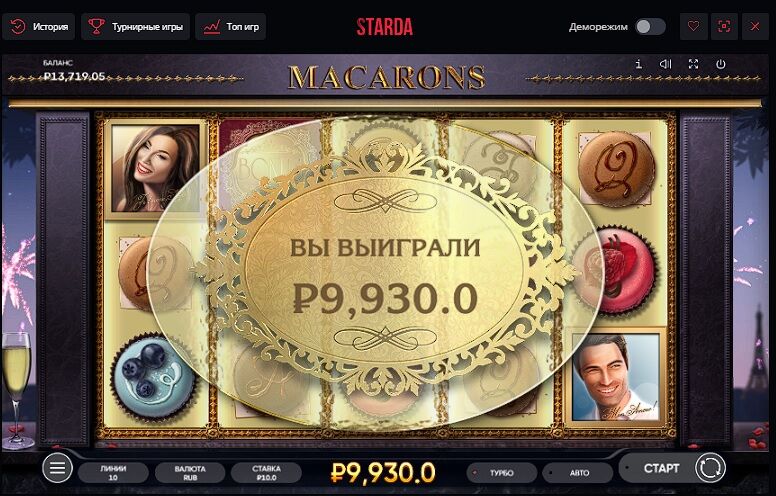Click the СТАРТ button
Screen dimensions: 776x496
[x=661, y=468]
